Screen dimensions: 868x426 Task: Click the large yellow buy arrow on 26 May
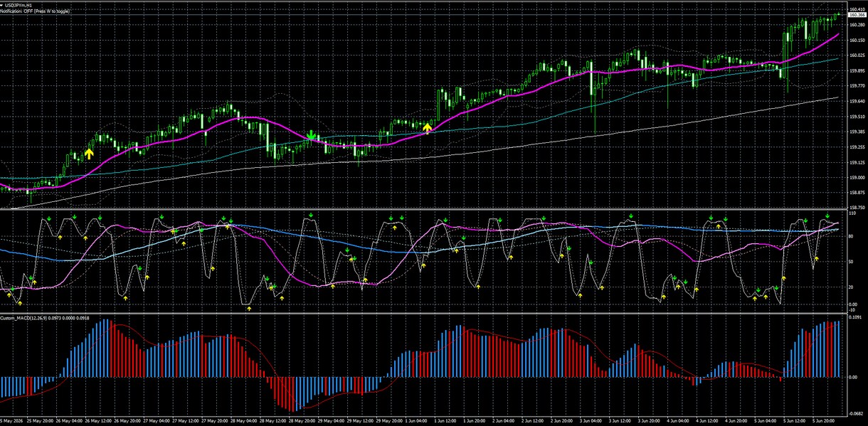89,152
